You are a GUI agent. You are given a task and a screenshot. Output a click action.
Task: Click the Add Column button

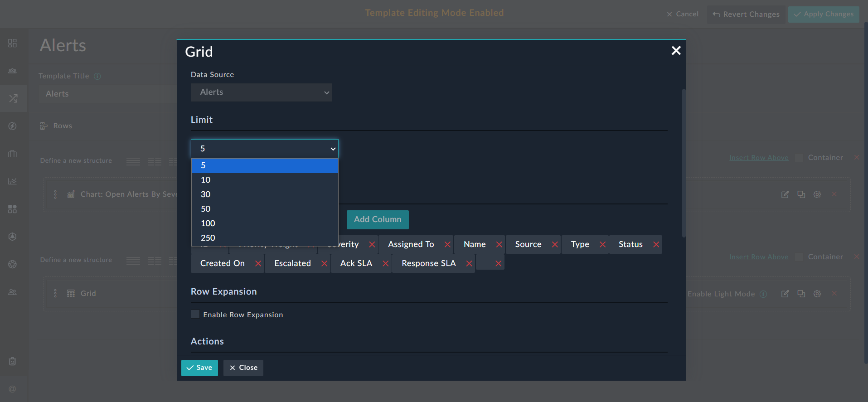378,219
